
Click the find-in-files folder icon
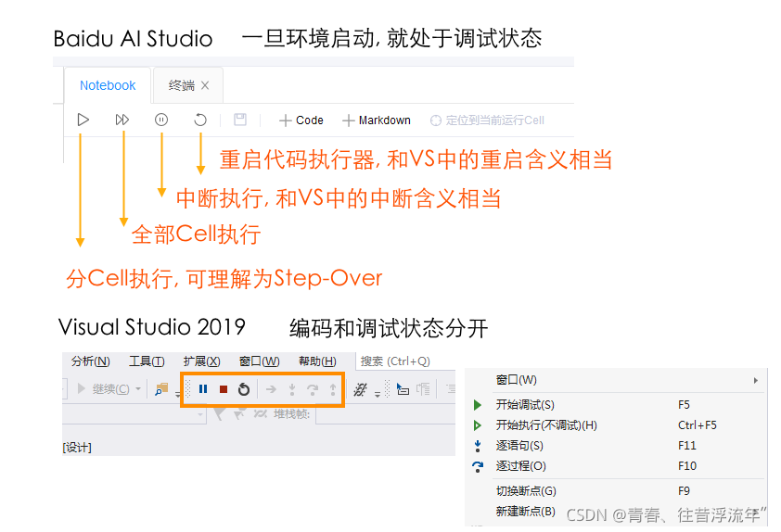(x=161, y=388)
